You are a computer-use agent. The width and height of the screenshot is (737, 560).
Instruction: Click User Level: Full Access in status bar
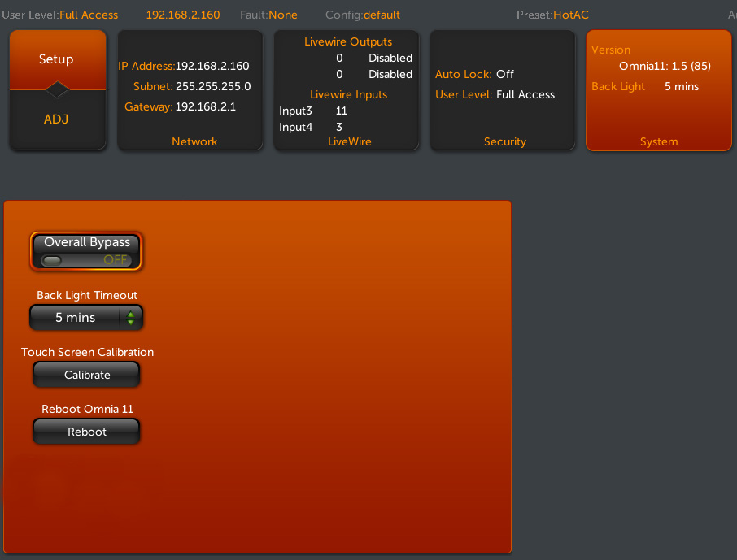point(59,15)
